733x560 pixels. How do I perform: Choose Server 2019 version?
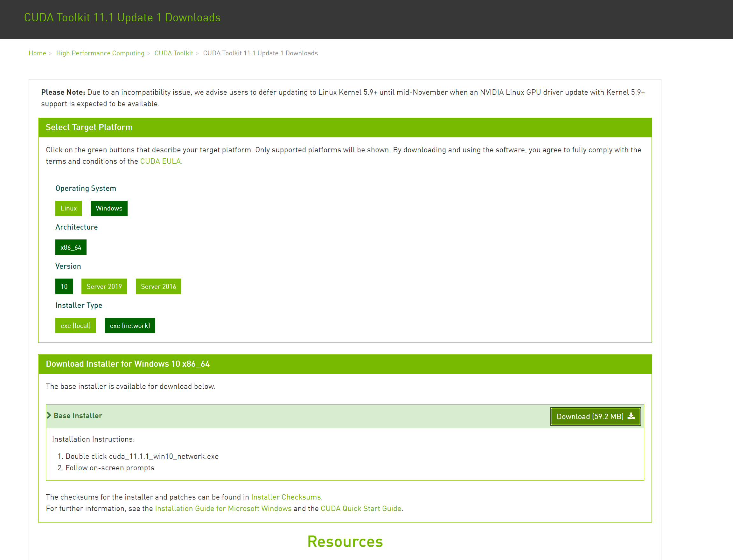point(104,286)
